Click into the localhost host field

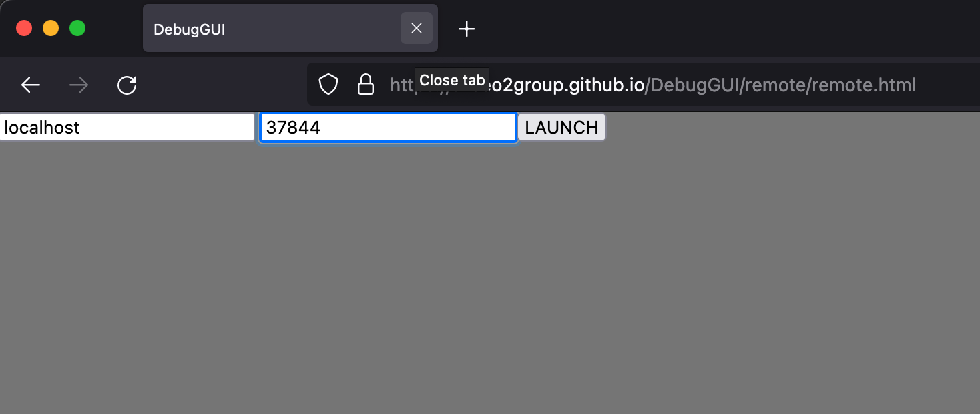pos(127,127)
